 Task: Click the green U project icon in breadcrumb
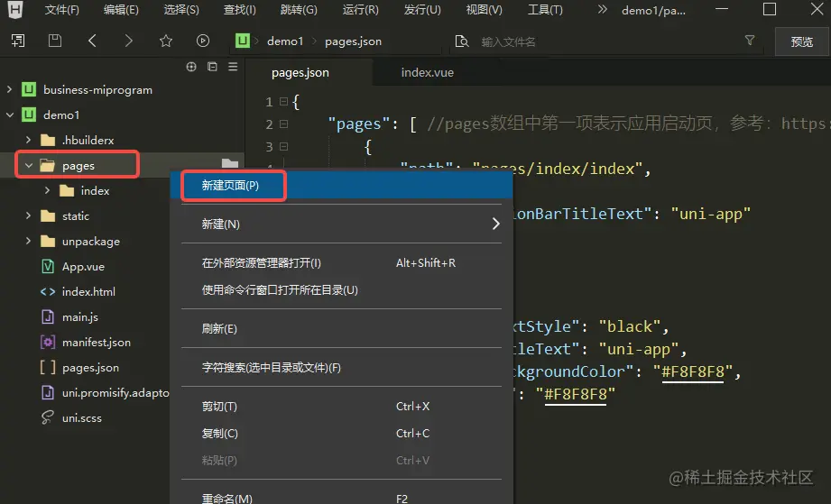pos(242,41)
